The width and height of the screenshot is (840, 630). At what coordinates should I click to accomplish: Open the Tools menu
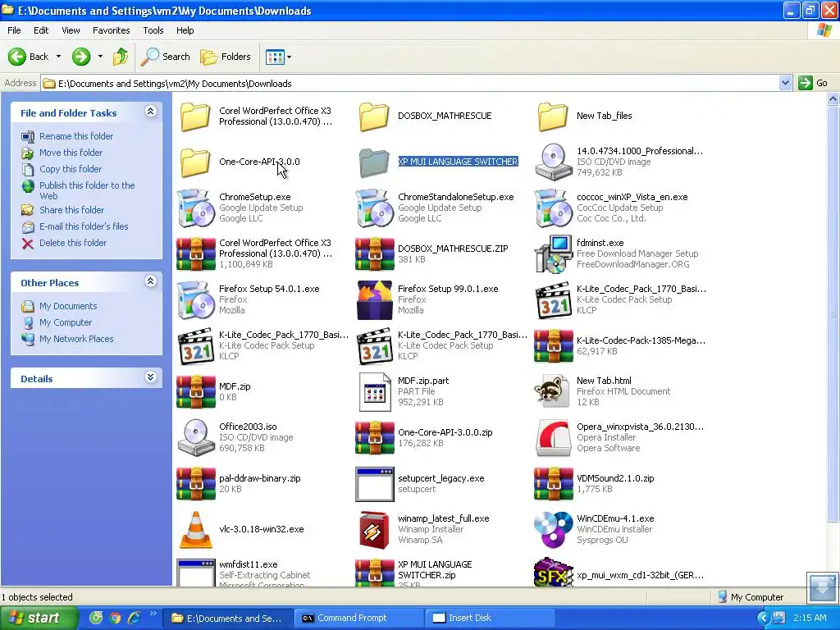click(153, 30)
